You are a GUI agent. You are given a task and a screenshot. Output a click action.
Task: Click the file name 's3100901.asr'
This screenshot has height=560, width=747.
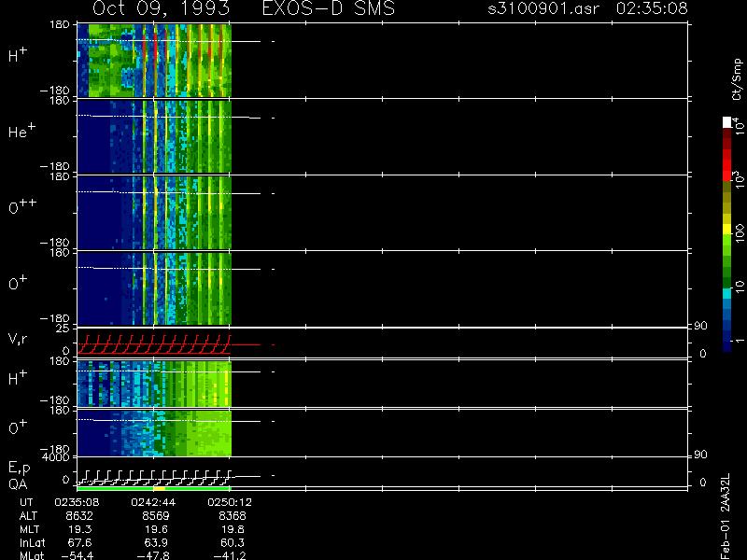click(543, 8)
